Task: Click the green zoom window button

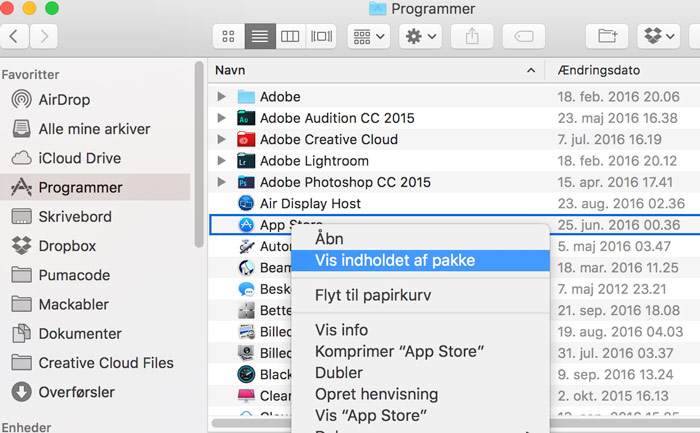Action: (x=52, y=8)
